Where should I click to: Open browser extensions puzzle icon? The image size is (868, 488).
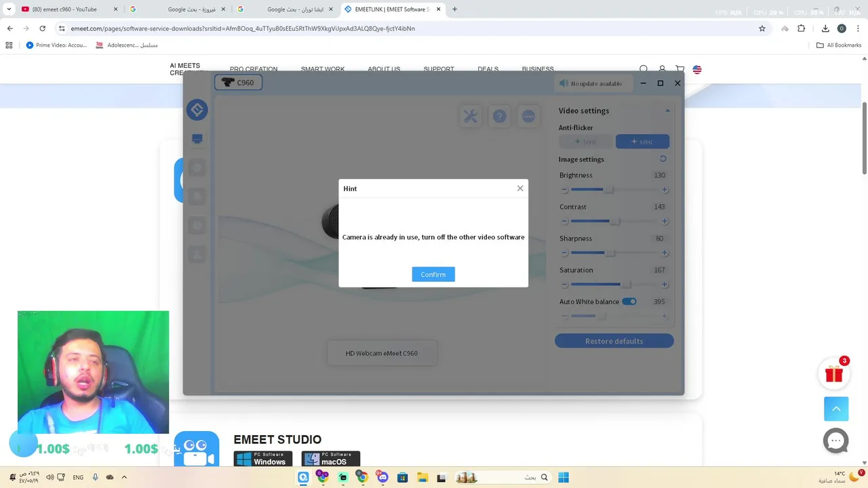point(802,28)
